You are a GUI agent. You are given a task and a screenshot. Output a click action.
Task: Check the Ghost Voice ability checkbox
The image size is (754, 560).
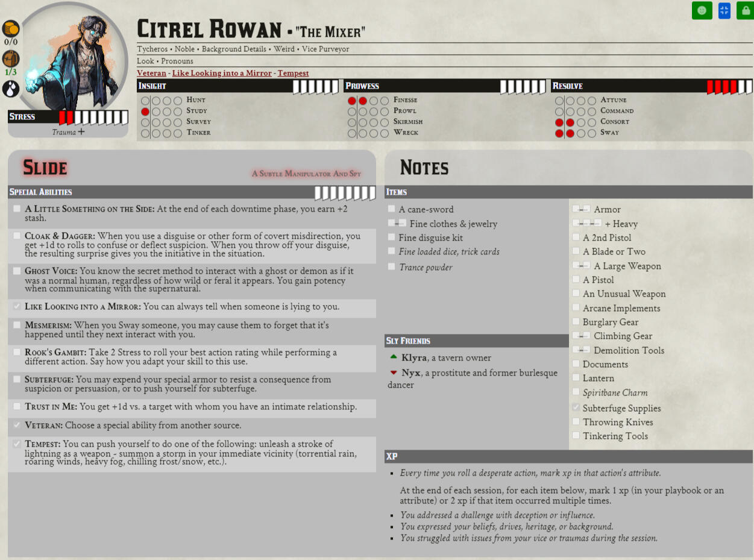(x=17, y=271)
